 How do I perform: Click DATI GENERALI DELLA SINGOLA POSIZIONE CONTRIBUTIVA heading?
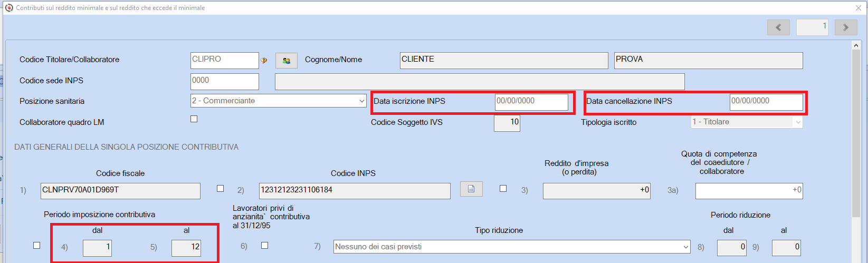click(x=127, y=147)
